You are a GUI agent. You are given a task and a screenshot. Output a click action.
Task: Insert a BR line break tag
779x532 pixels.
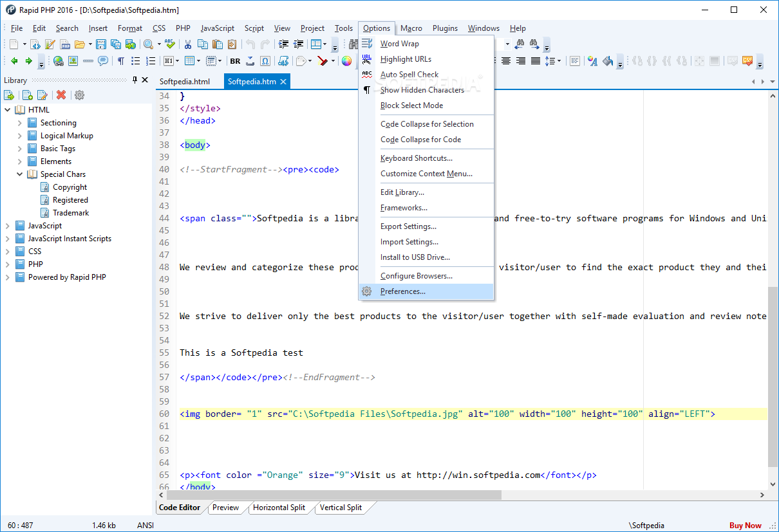(235, 61)
